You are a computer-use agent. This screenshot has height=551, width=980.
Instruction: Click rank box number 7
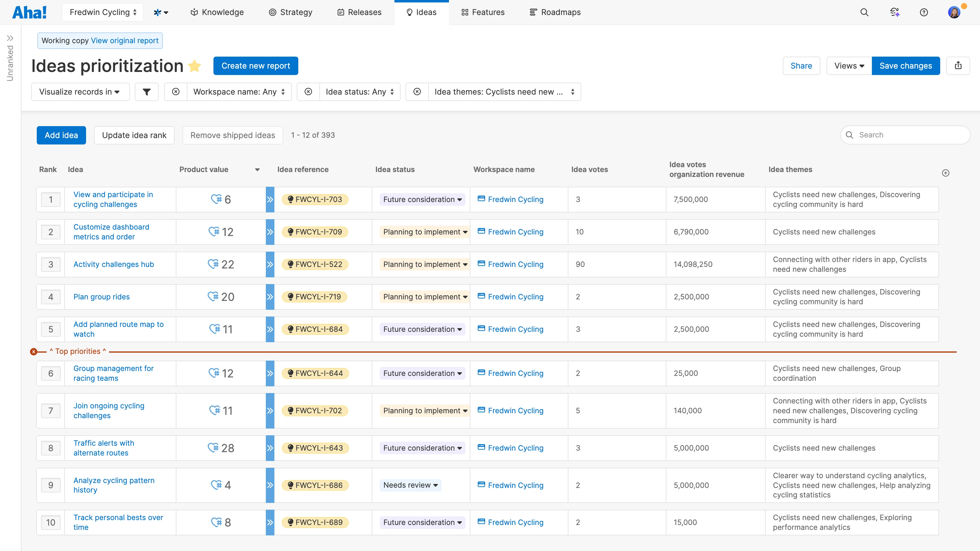click(51, 411)
